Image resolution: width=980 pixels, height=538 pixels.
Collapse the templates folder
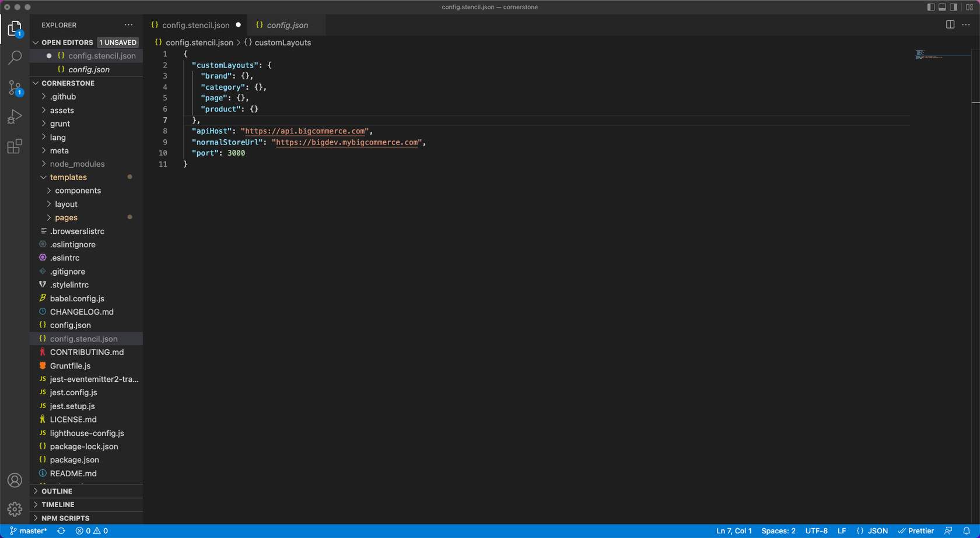click(68, 177)
